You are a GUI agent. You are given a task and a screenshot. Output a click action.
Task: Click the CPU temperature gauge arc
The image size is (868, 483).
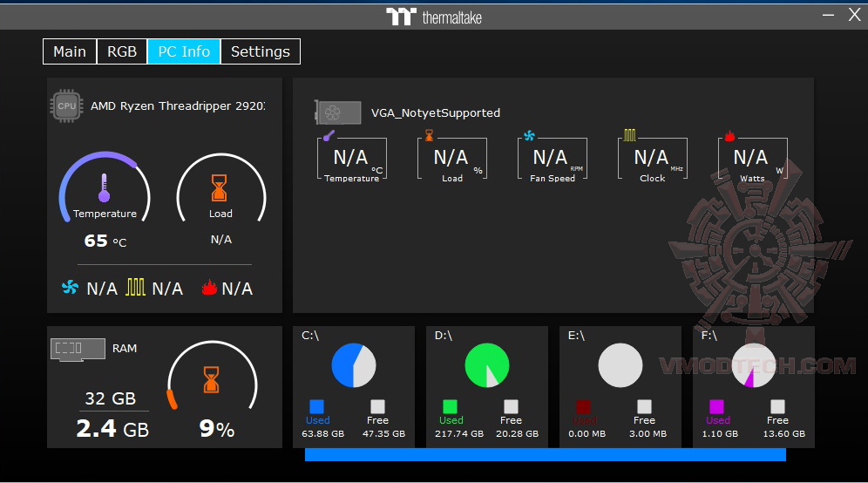click(105, 187)
